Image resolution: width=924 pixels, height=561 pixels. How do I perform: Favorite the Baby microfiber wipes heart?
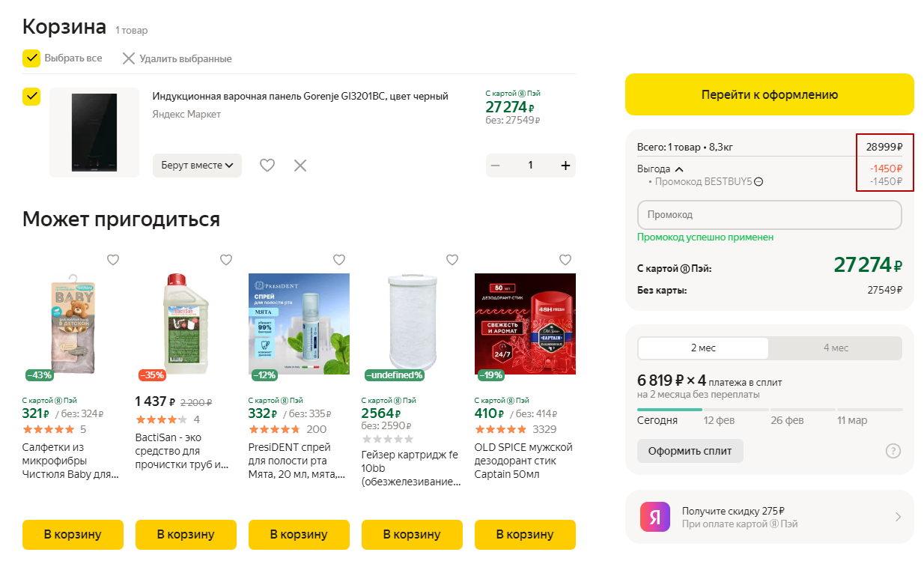[x=113, y=260]
